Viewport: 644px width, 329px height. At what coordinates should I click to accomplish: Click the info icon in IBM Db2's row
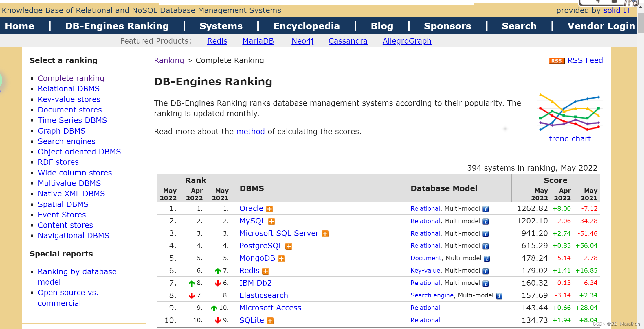[x=486, y=284]
